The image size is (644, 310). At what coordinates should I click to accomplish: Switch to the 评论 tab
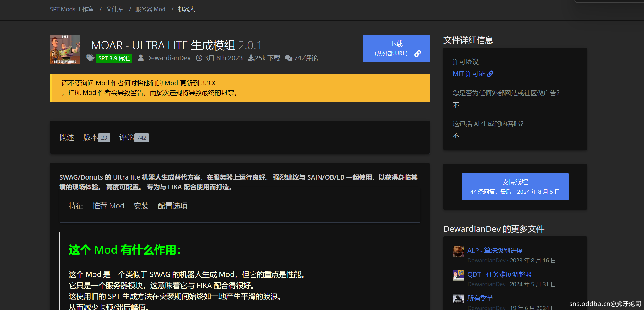pyautogui.click(x=127, y=137)
